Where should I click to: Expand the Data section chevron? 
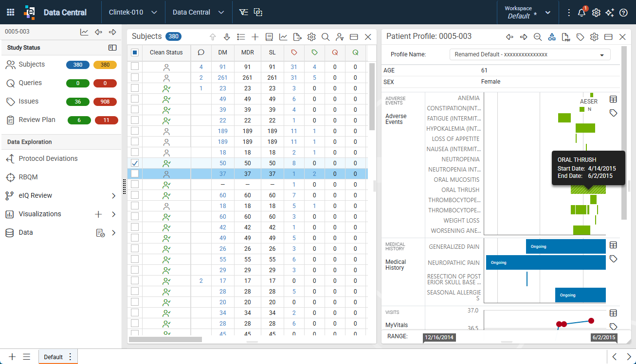point(114,233)
